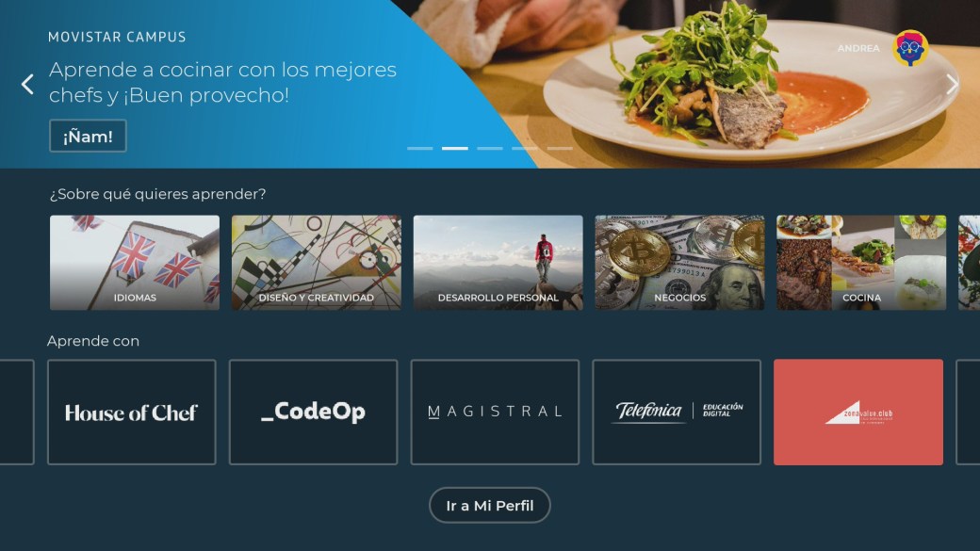The height and width of the screenshot is (551, 980).
Task: Open the Idiomas category
Action: [x=135, y=263]
